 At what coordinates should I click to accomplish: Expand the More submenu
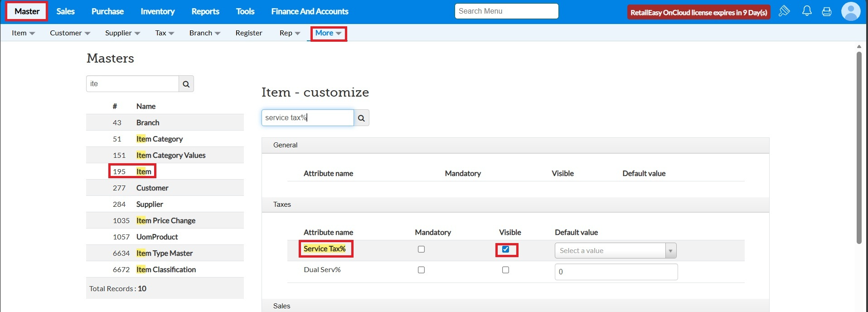point(329,33)
